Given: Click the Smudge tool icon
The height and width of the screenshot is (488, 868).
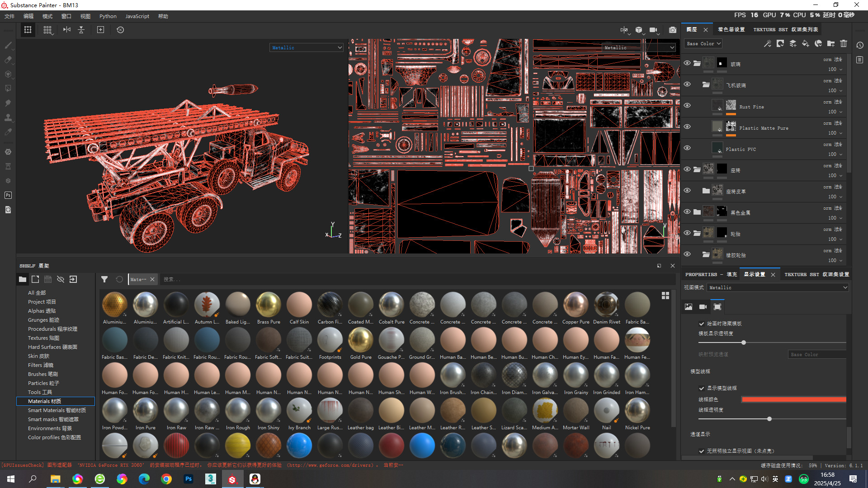Looking at the screenshot, I should (x=8, y=103).
